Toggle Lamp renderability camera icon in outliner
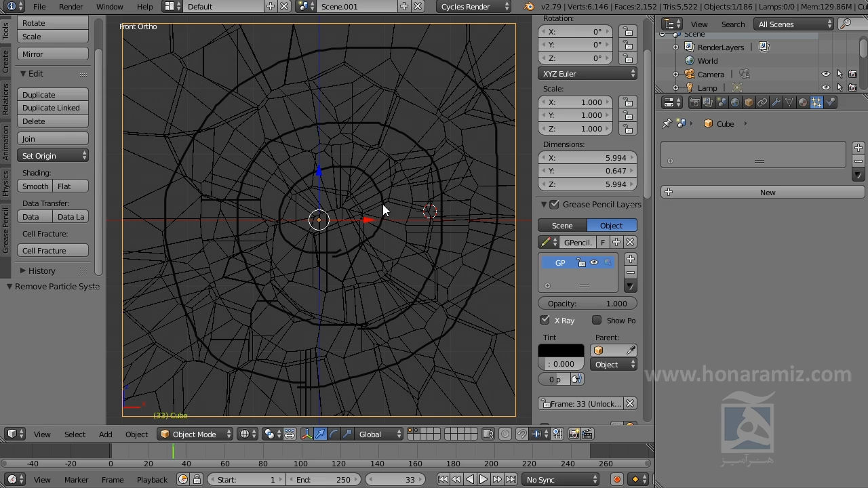This screenshot has height=488, width=868. click(853, 87)
